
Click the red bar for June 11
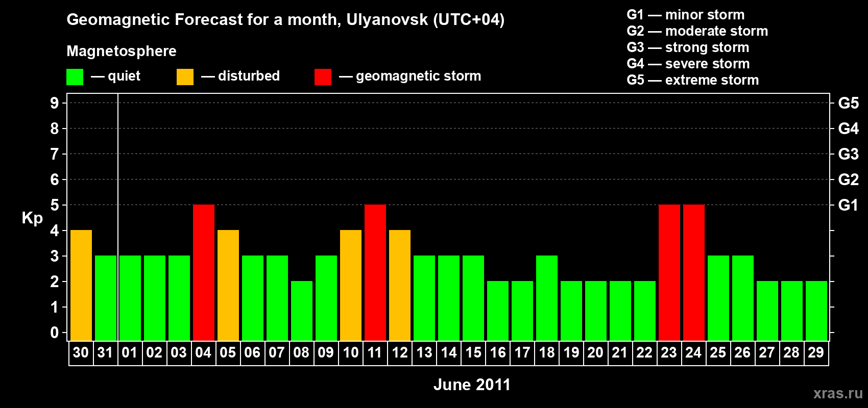[375, 272]
